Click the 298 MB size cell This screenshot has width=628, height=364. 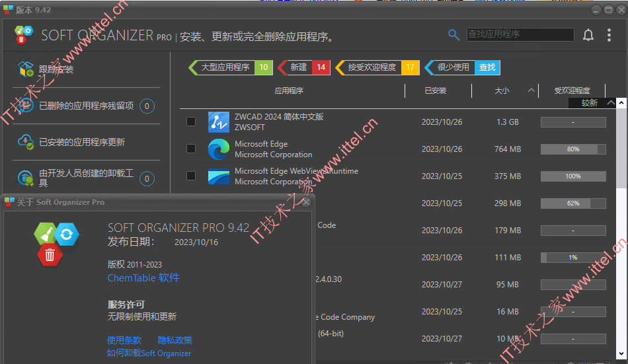pyautogui.click(x=508, y=203)
